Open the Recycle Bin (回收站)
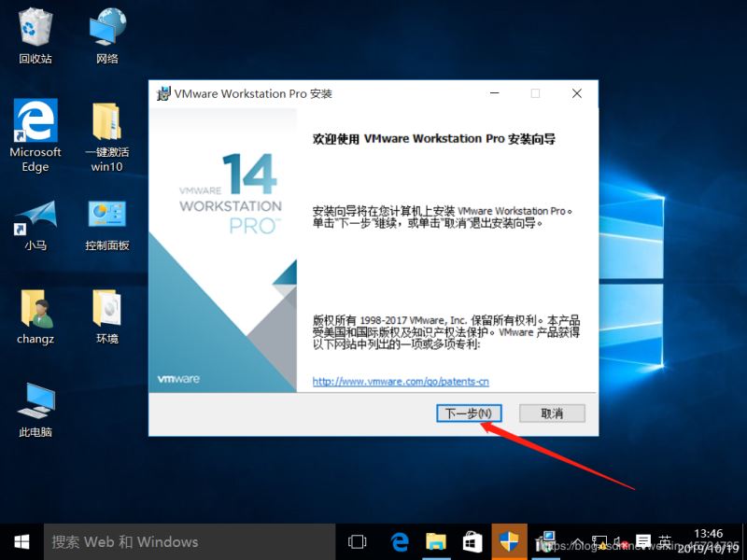The image size is (747, 560). [x=35, y=28]
